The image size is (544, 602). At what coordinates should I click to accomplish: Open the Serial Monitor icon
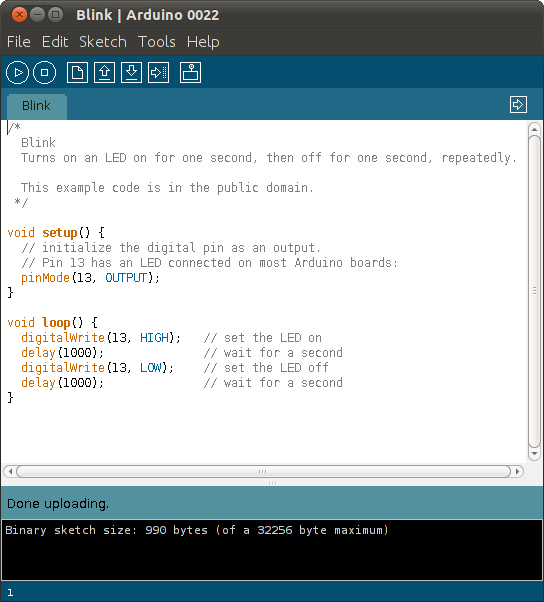tap(190, 73)
